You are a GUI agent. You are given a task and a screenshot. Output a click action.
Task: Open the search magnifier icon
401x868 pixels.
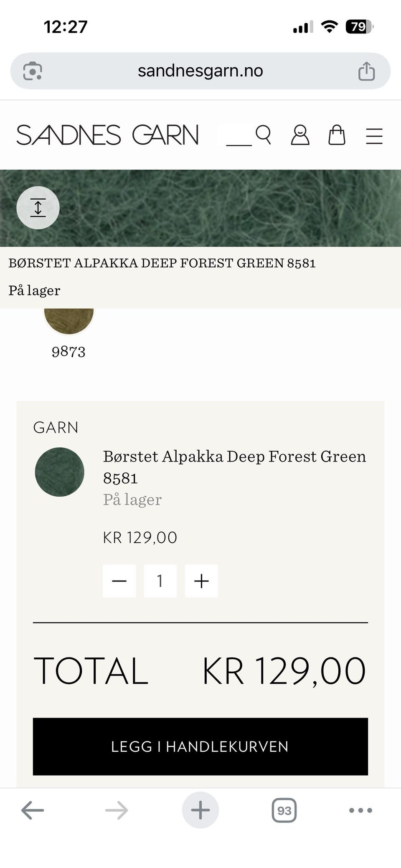click(x=263, y=135)
